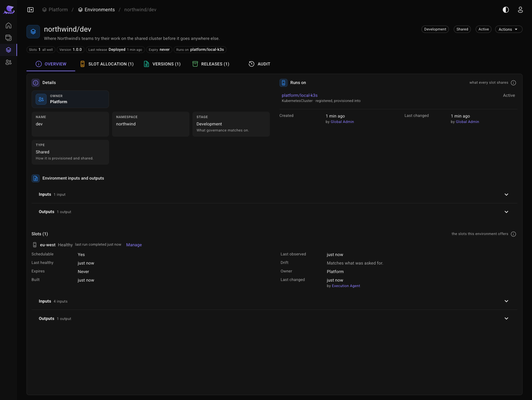Open the users/teams sidebar icon
Viewport: 532px width, 400px height.
(9, 62)
